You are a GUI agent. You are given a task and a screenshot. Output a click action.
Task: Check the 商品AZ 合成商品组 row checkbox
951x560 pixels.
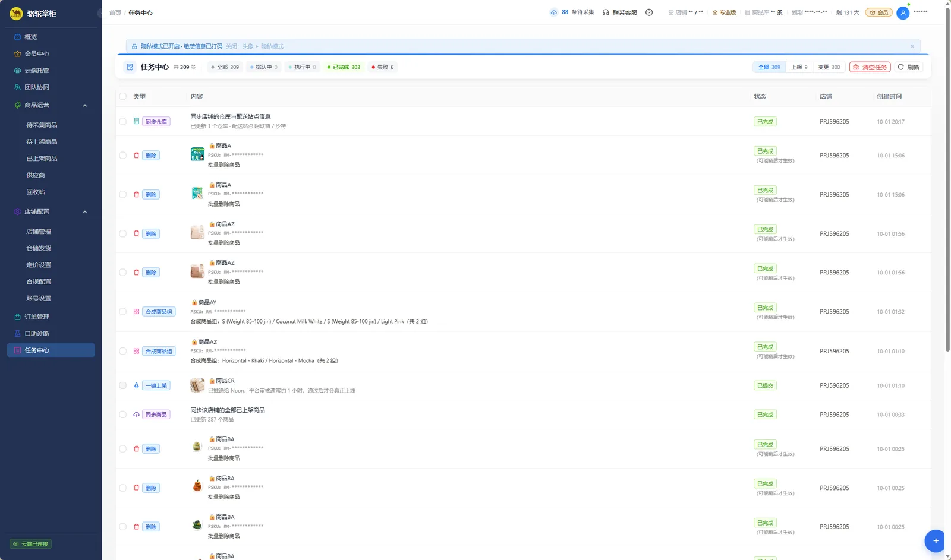123,351
